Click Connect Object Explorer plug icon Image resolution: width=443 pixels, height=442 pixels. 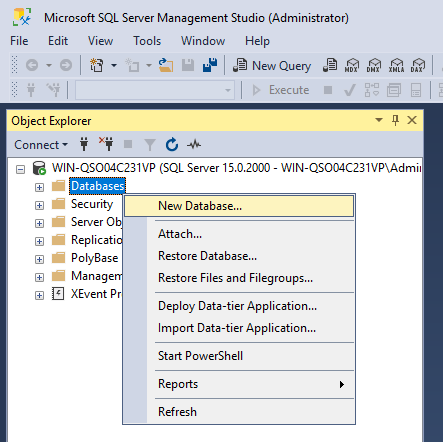(x=84, y=144)
